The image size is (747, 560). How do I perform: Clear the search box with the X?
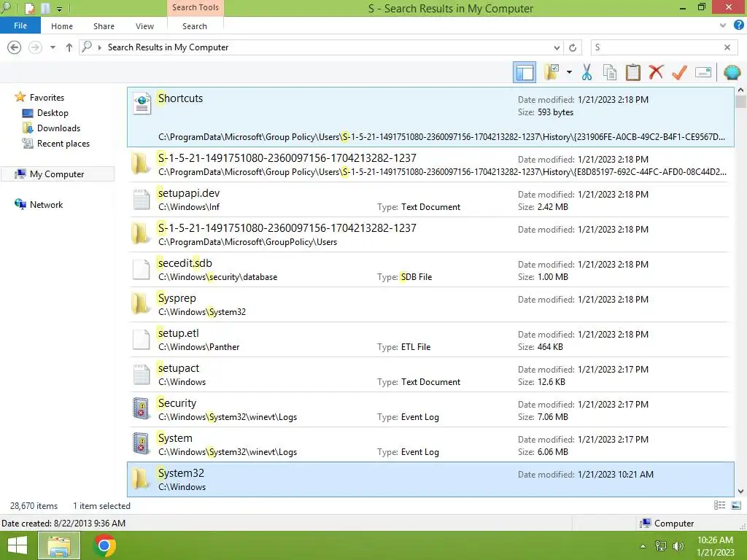(727, 47)
